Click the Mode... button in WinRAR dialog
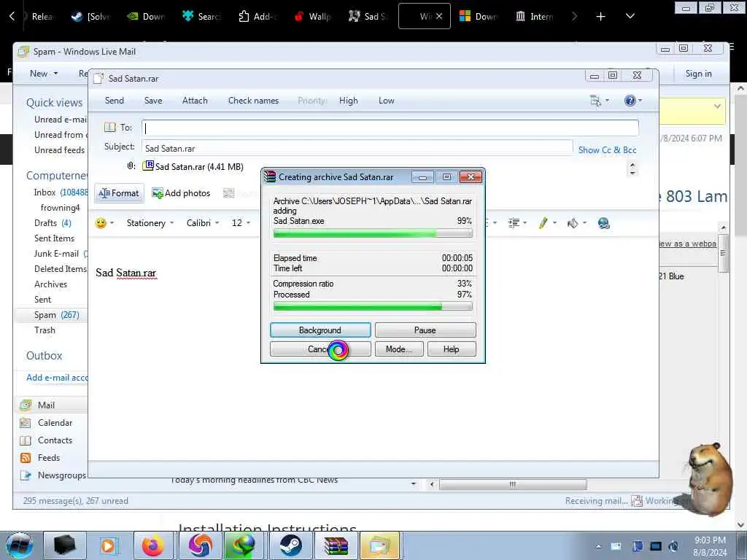The image size is (747, 560). pyautogui.click(x=399, y=349)
